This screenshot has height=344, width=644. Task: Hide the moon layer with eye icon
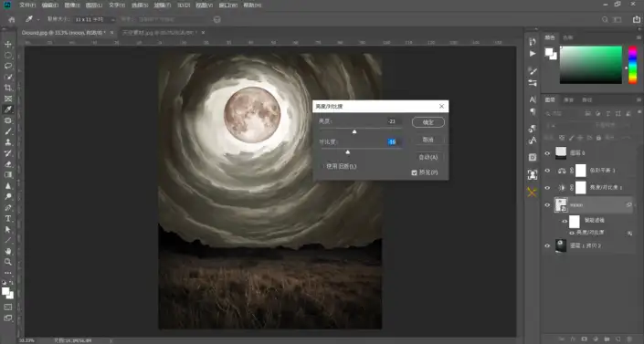pos(547,204)
